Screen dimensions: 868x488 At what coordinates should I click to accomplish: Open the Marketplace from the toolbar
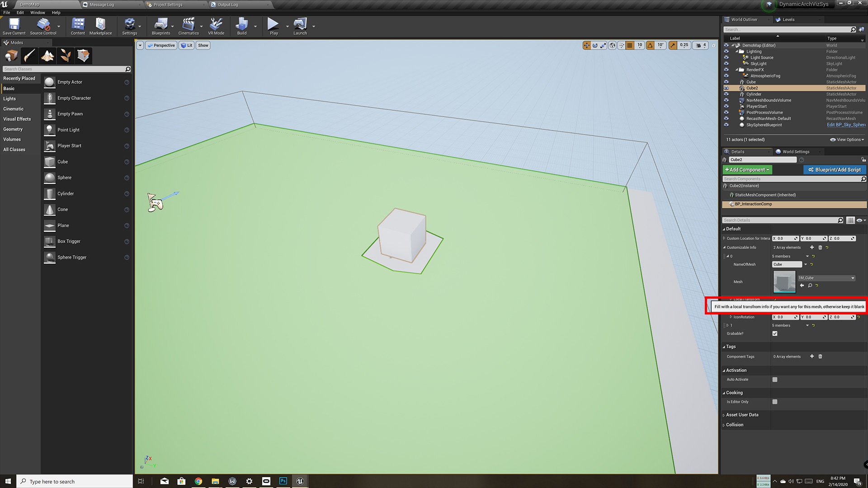point(100,26)
